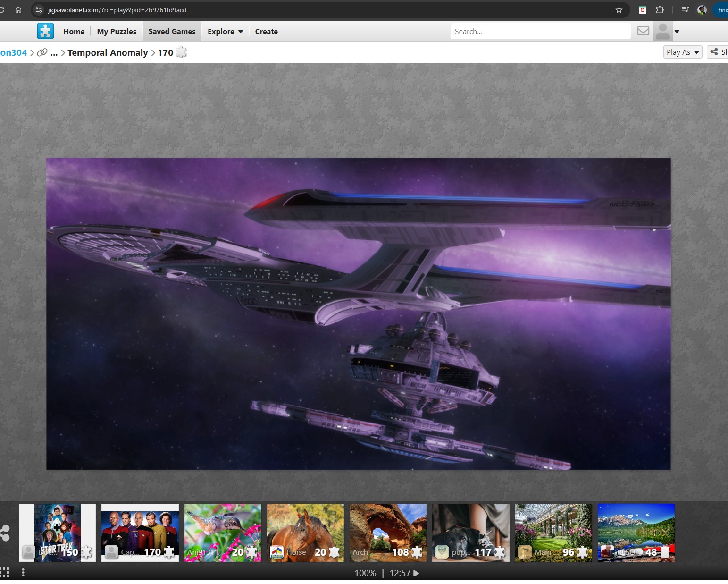Click the Temporal Anomaly puzzle title
Image resolution: width=728 pixels, height=584 pixels.
coord(108,52)
